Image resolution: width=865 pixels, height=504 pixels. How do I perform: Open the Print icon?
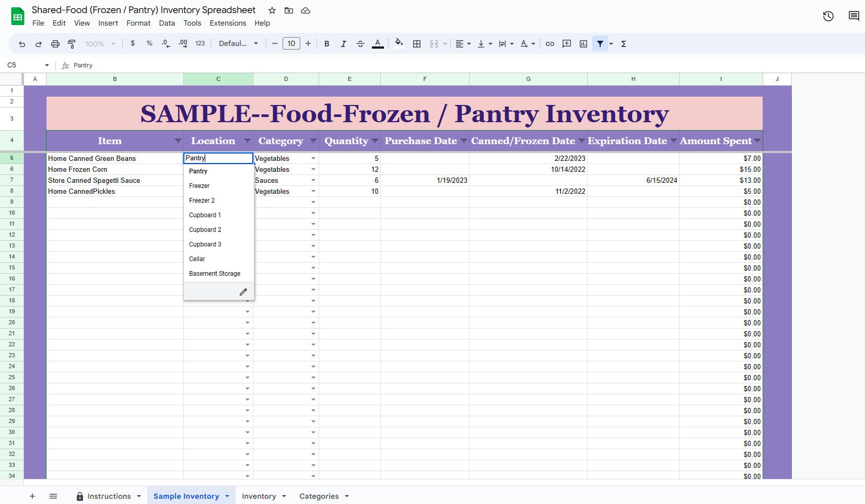(55, 44)
